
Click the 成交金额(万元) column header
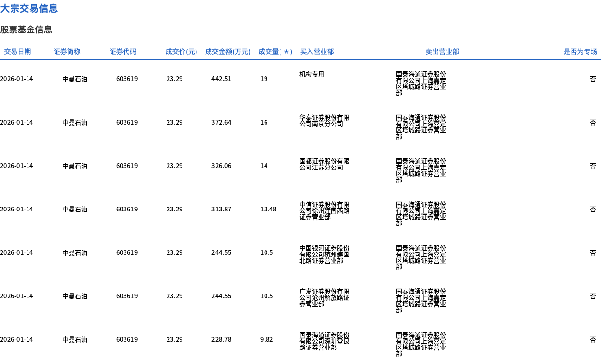(x=228, y=52)
